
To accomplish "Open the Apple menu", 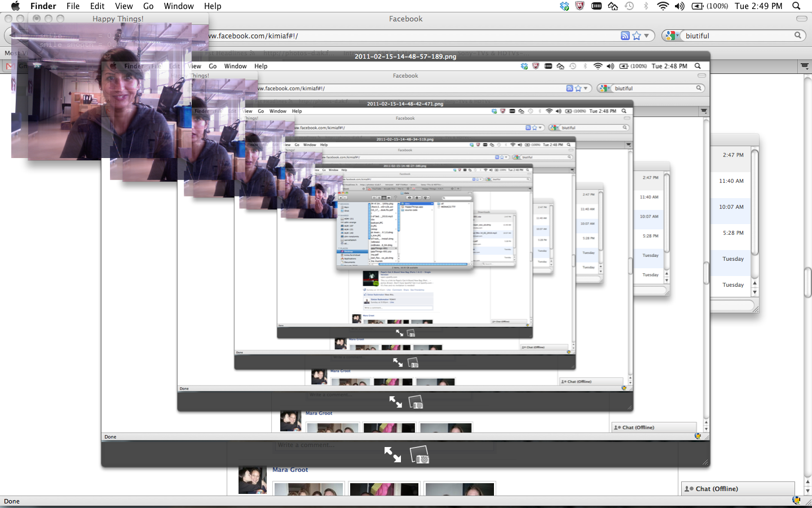I will coord(15,6).
